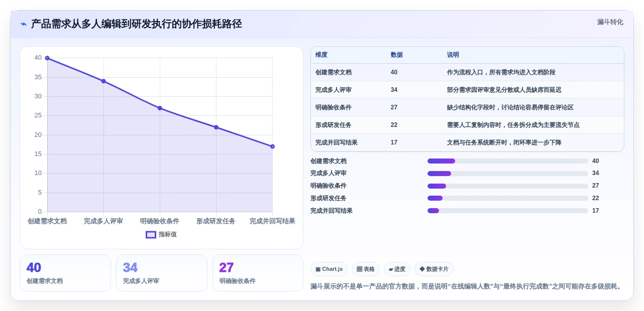Click the 维度 column header
Screen dimensions: 644x311
pos(321,55)
